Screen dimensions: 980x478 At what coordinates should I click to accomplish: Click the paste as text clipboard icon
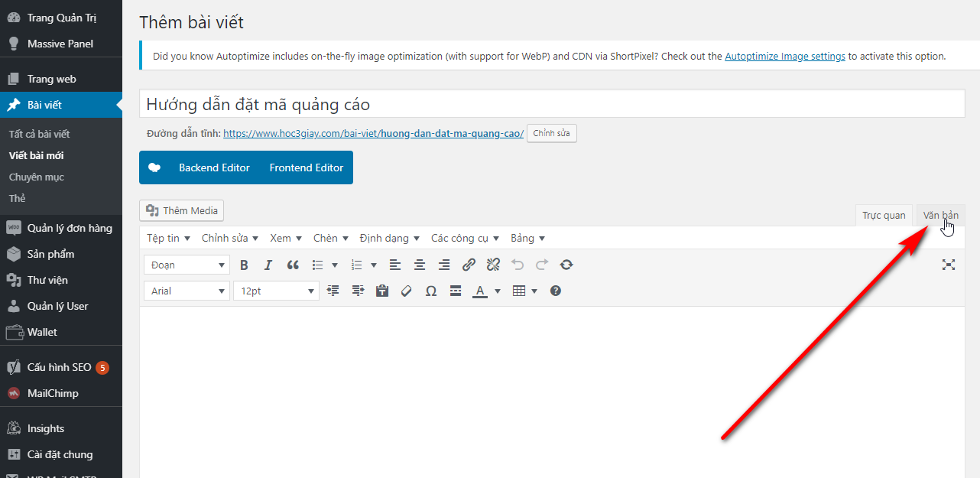(x=382, y=291)
